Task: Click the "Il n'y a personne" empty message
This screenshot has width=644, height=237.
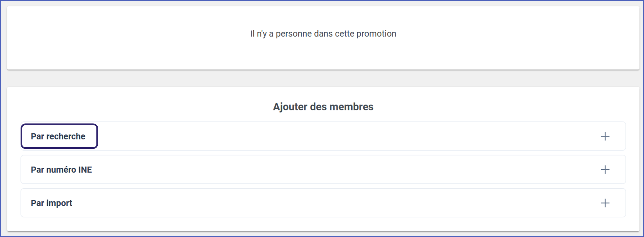Action: click(323, 34)
